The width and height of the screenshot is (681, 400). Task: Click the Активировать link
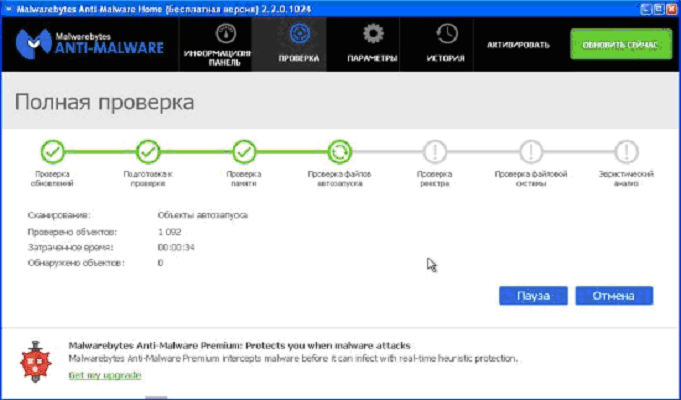(518, 45)
